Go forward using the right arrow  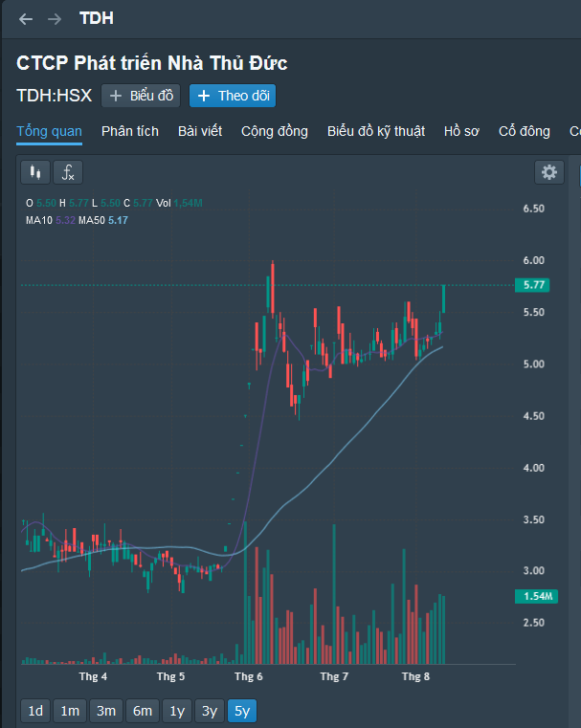click(x=55, y=19)
